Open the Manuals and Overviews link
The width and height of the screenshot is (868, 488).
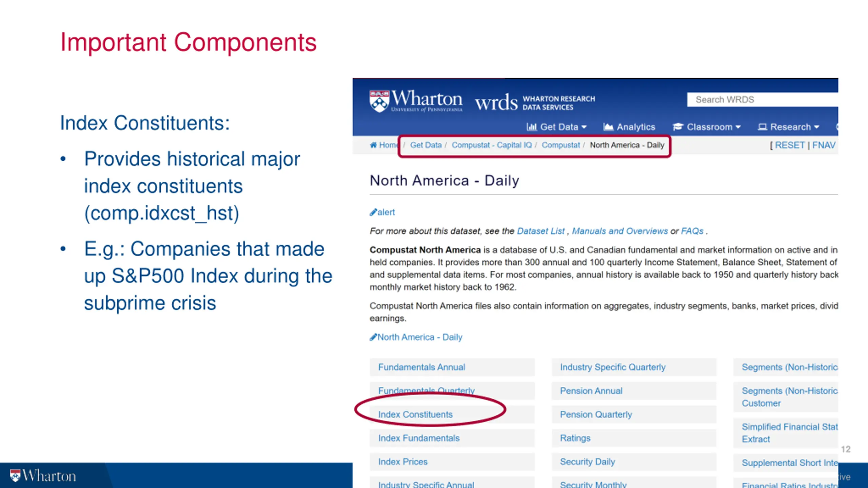[x=620, y=231]
